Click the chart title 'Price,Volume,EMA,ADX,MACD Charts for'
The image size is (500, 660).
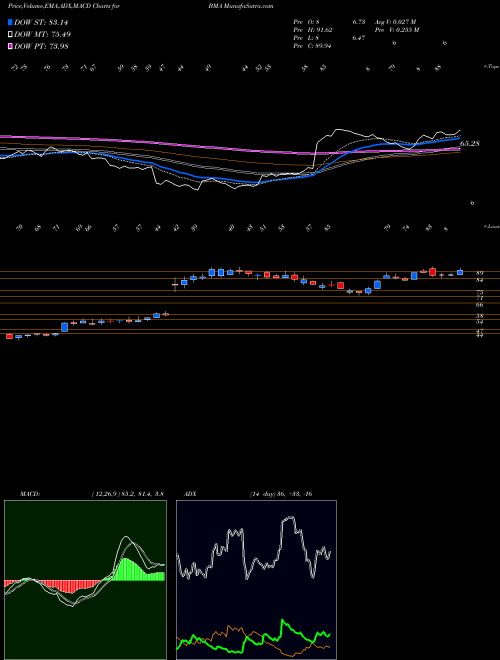[64, 6]
